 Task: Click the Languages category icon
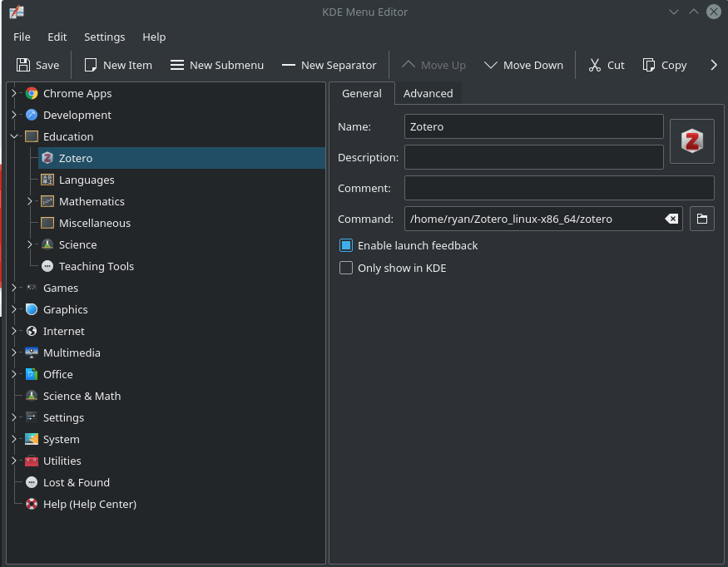pyautogui.click(x=47, y=180)
